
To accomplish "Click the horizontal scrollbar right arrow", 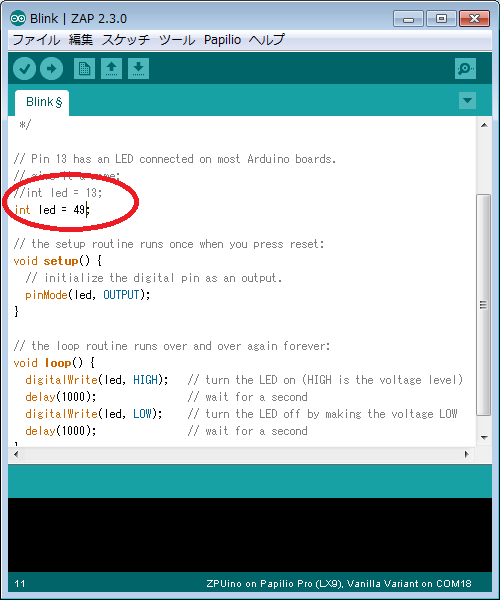I will pos(466,455).
